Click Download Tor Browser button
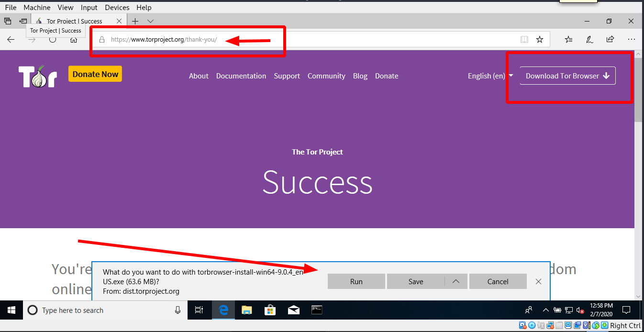 567,76
